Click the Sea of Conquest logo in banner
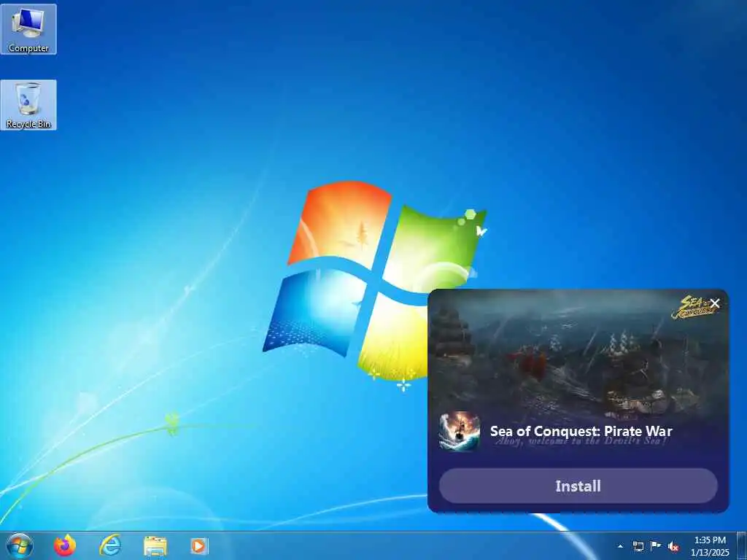 [x=692, y=308]
